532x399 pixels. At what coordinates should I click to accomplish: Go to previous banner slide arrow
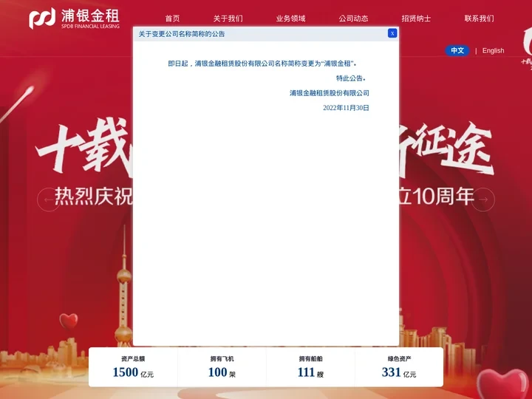tap(49, 199)
